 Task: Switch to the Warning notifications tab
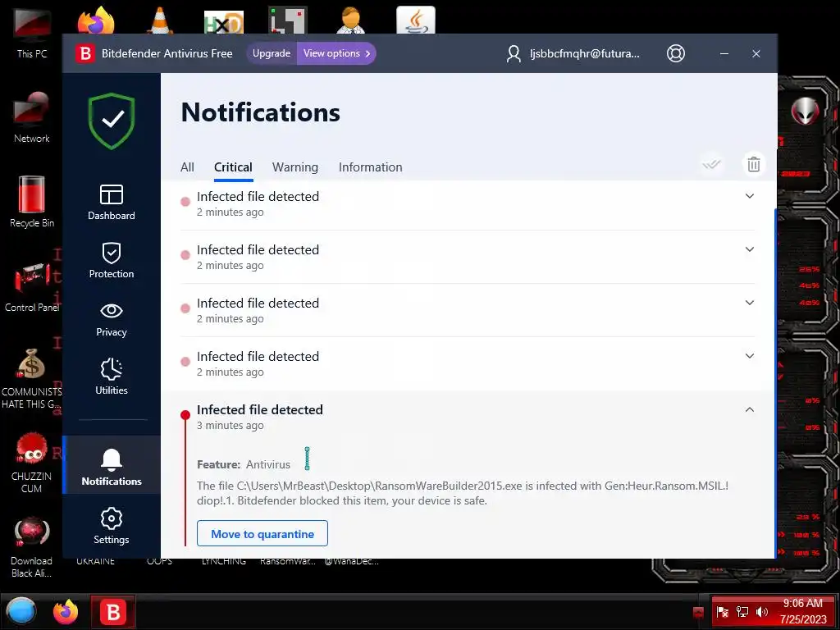tap(295, 167)
